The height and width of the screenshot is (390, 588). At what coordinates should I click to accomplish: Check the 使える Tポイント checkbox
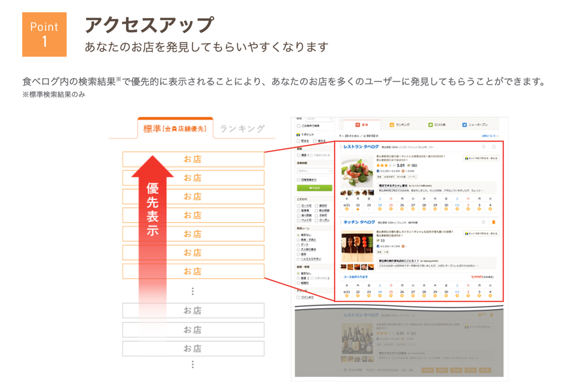(316, 141)
